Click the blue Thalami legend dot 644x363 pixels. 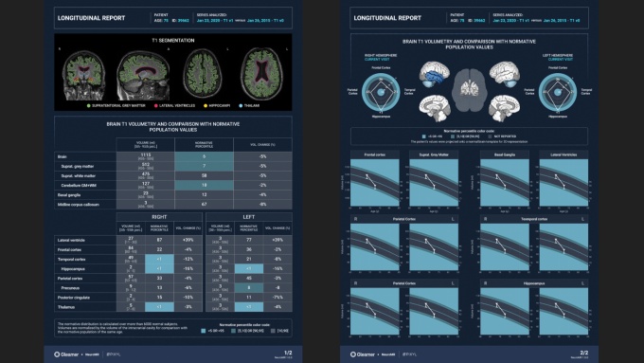click(x=241, y=105)
